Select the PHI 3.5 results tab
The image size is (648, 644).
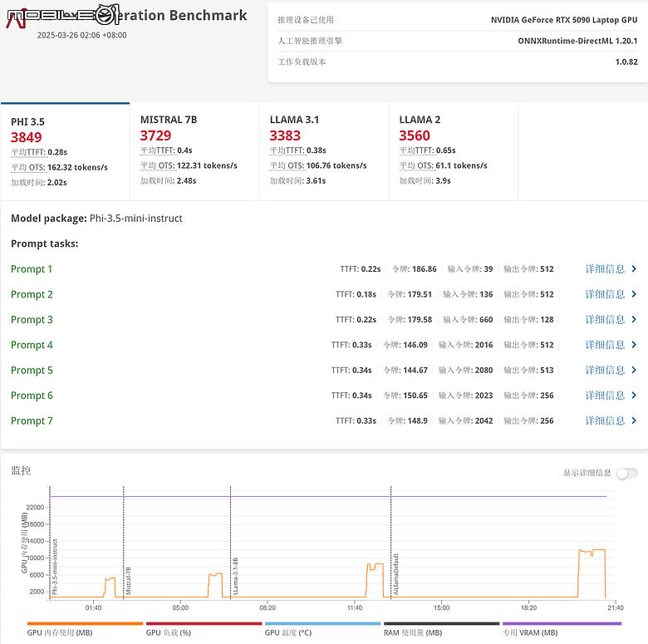click(66, 152)
